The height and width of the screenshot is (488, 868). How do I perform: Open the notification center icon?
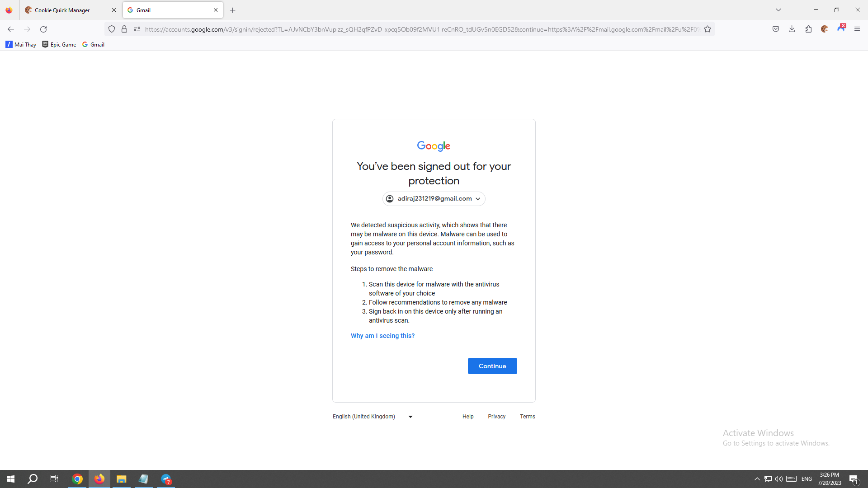pyautogui.click(x=854, y=479)
